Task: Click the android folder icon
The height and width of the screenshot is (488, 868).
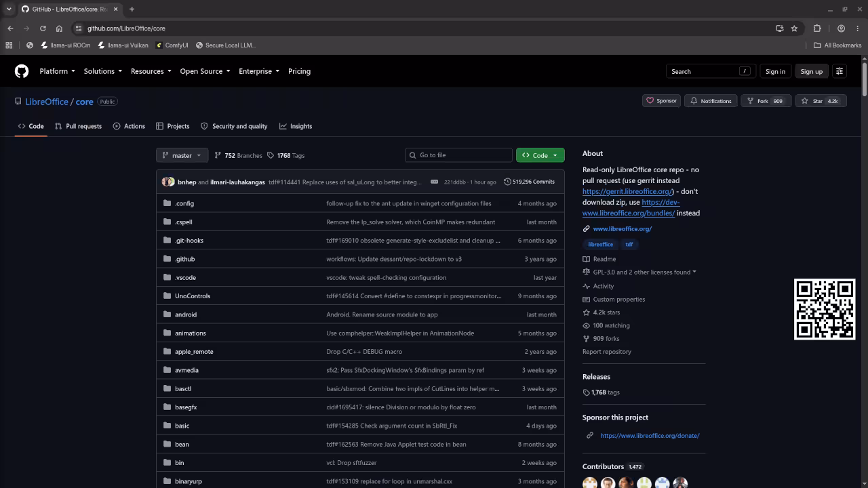Action: click(x=167, y=314)
